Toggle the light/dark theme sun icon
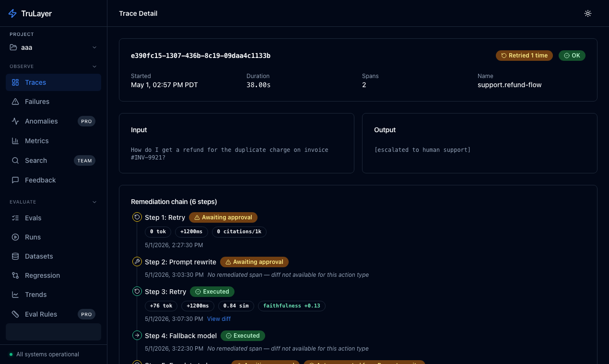 (588, 13)
